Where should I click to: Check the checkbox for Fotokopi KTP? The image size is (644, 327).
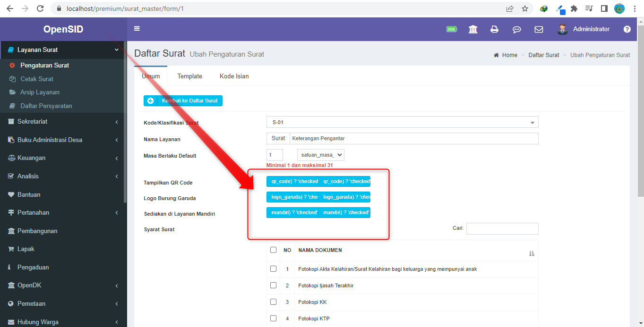coord(273,318)
